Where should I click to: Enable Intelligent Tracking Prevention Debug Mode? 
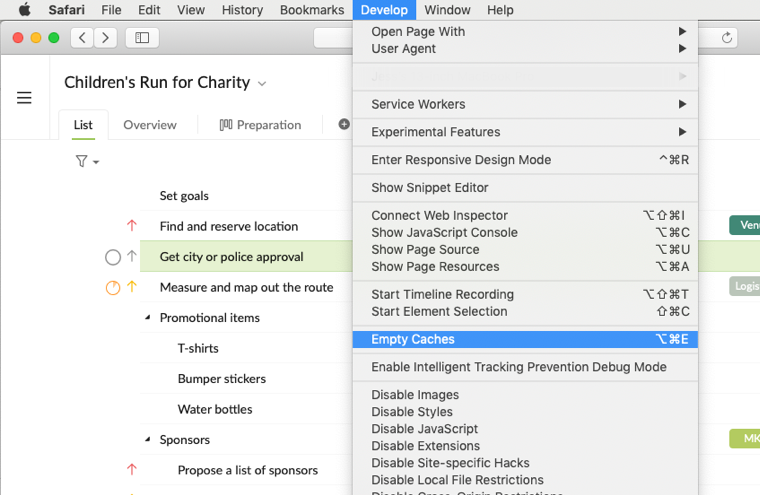(x=525, y=367)
